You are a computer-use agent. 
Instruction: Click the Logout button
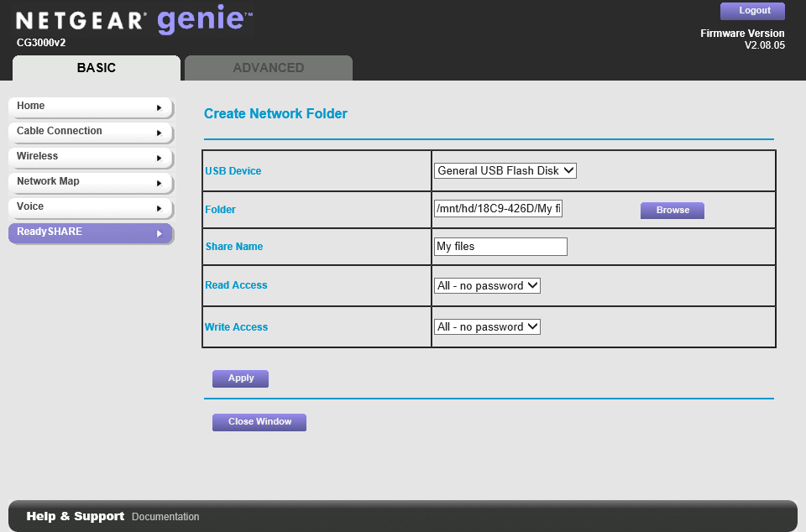pyautogui.click(x=751, y=10)
